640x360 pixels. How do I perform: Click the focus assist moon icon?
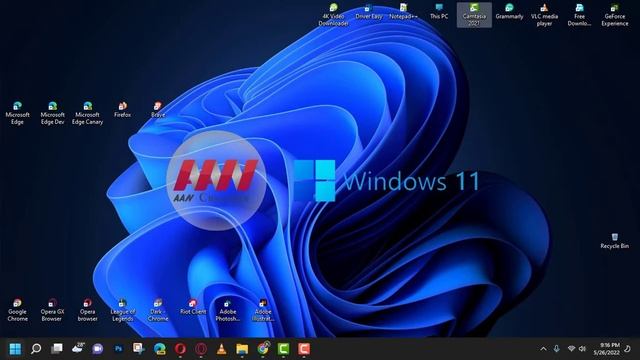point(628,349)
